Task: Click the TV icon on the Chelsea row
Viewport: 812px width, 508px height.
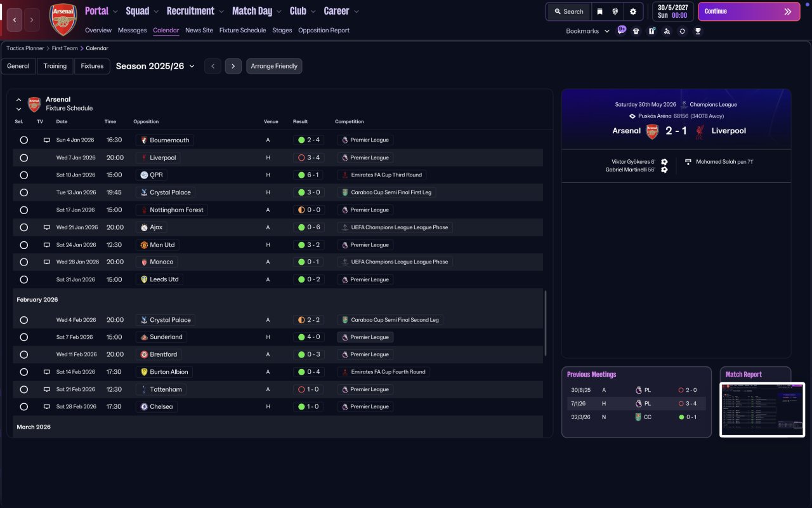Action: [46, 406]
